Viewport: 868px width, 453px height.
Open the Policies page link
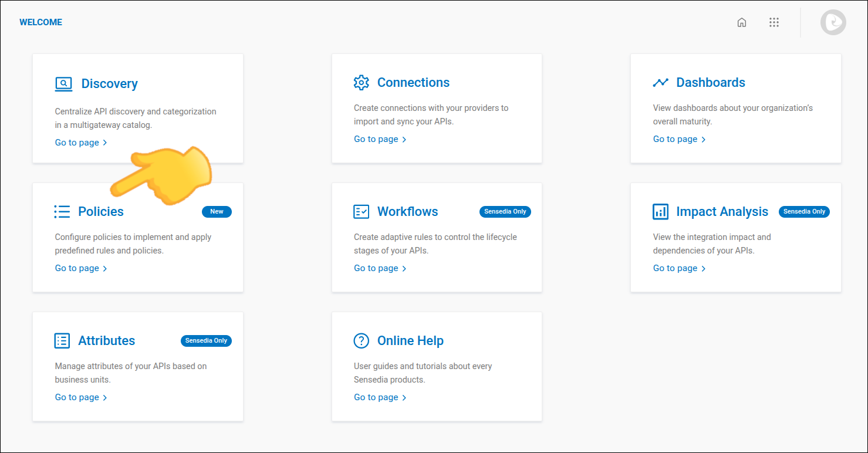click(77, 268)
